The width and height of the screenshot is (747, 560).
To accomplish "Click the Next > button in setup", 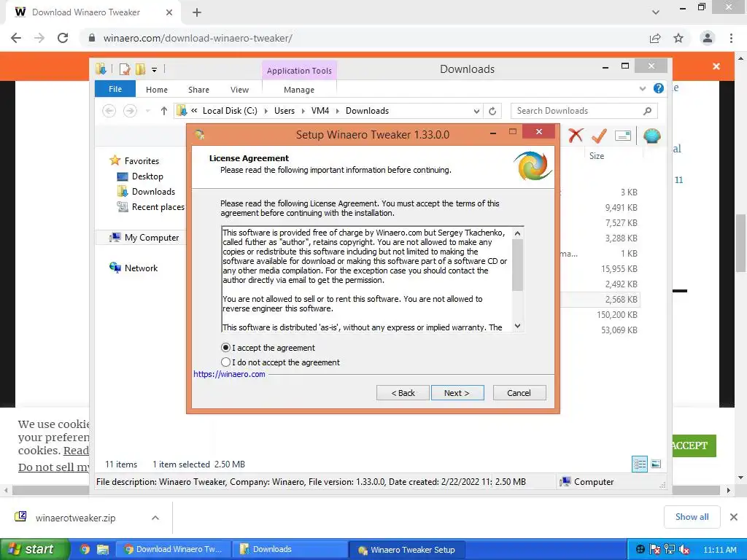I will click(457, 393).
